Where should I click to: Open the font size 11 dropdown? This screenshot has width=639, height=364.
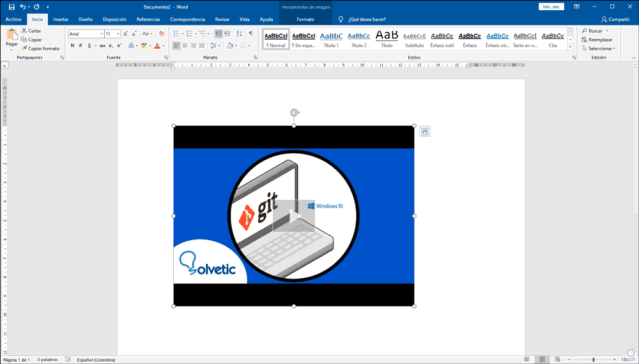pos(118,34)
